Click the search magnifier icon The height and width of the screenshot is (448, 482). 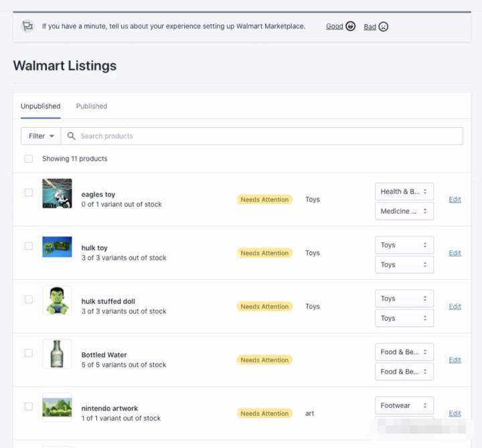71,136
